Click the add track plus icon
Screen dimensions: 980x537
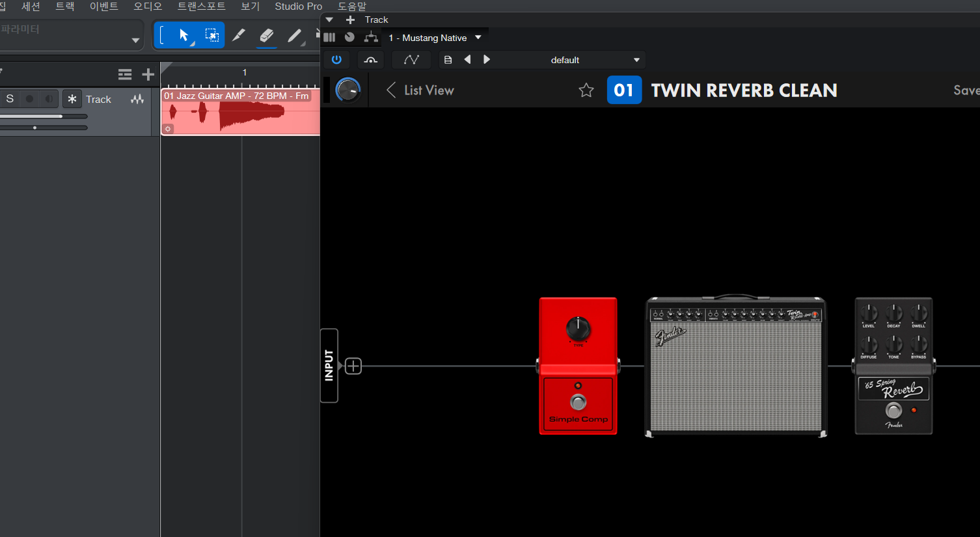pyautogui.click(x=148, y=74)
